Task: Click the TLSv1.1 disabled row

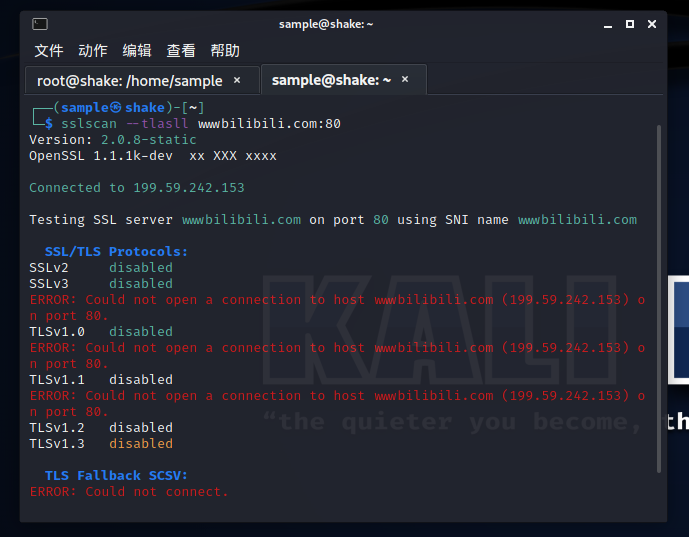Action: coord(101,380)
